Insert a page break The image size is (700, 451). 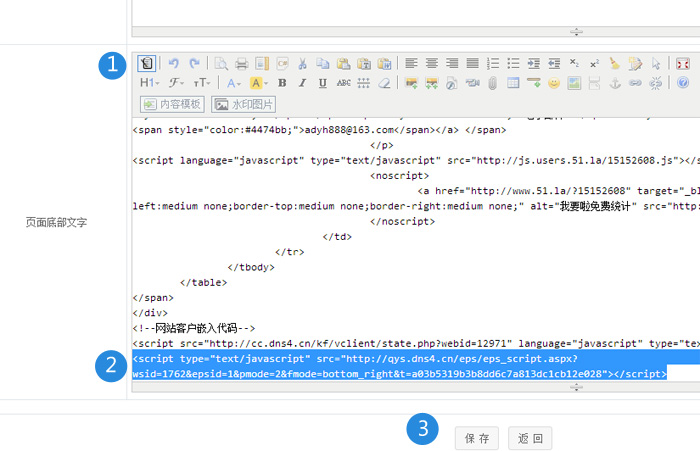click(595, 83)
